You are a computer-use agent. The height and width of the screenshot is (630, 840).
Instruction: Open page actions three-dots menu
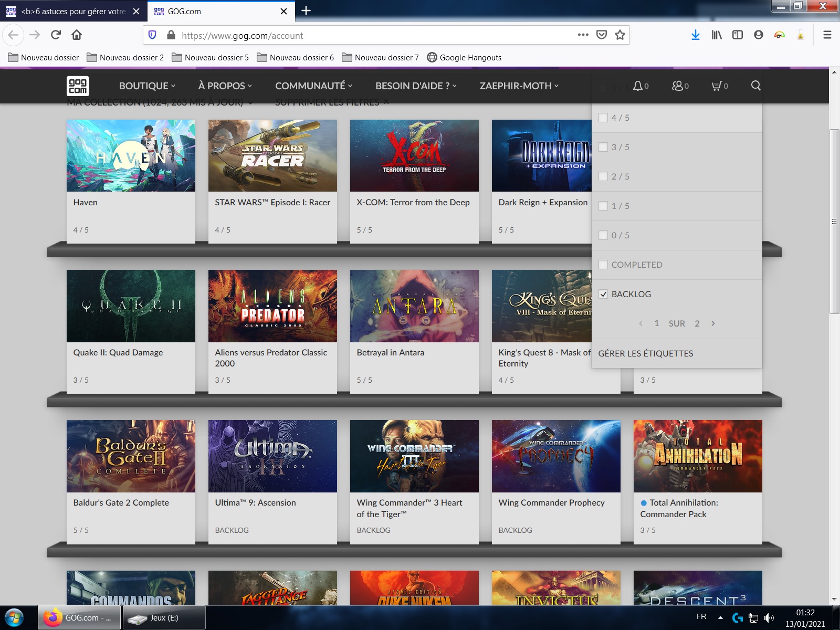coord(583,35)
